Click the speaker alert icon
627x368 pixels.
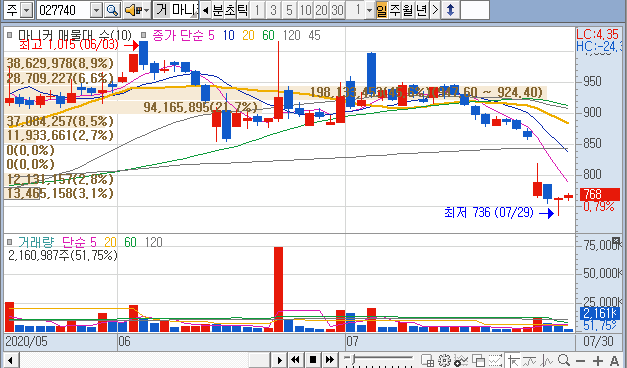[x=133, y=10]
